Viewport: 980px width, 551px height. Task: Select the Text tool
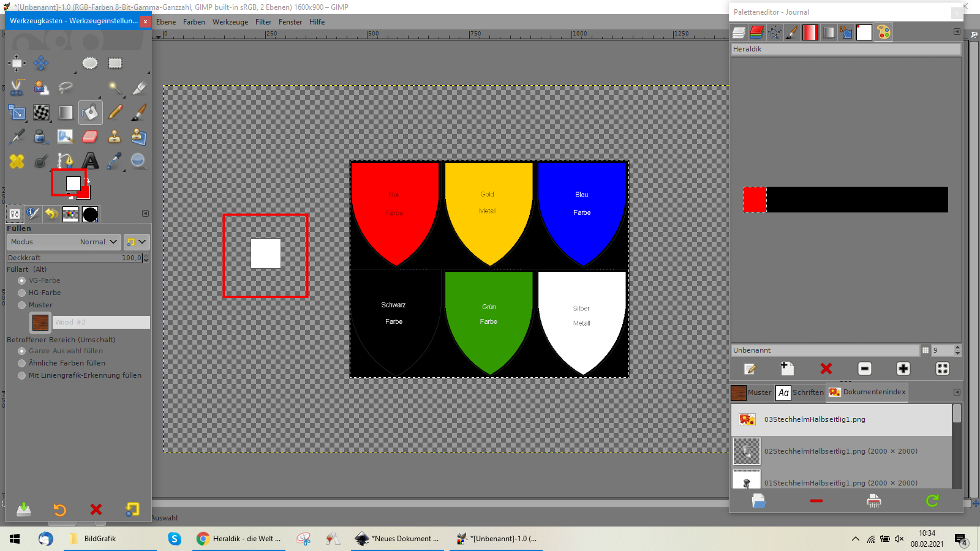(x=90, y=161)
